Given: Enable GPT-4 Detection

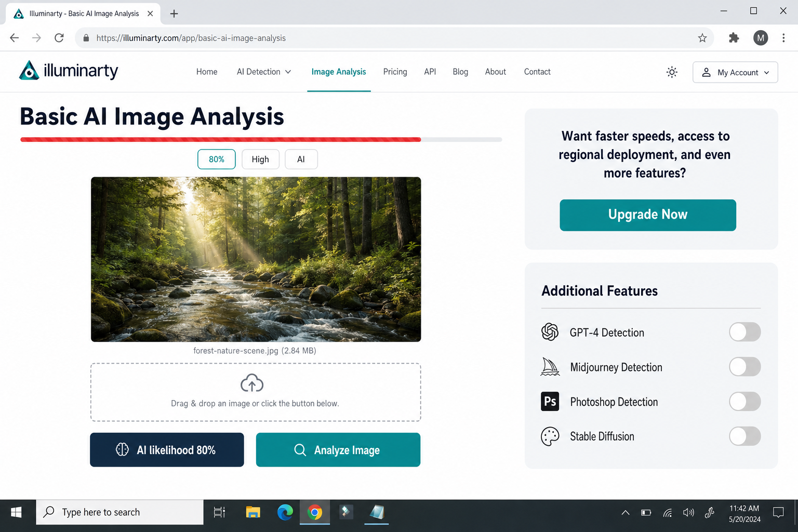Looking at the screenshot, I should point(744,332).
